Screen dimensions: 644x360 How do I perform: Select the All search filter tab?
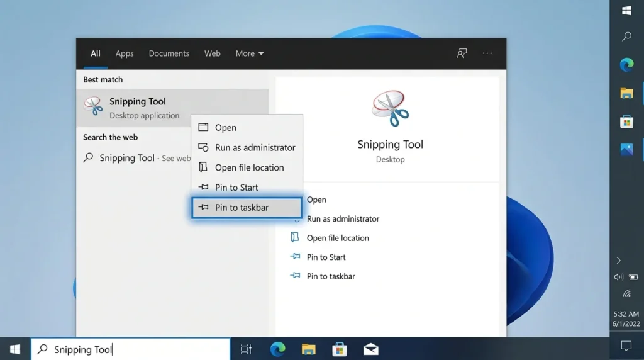(96, 53)
